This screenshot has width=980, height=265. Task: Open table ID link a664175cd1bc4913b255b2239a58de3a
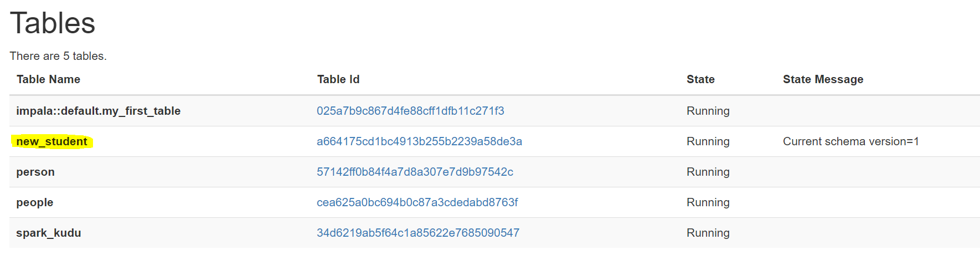tap(419, 141)
